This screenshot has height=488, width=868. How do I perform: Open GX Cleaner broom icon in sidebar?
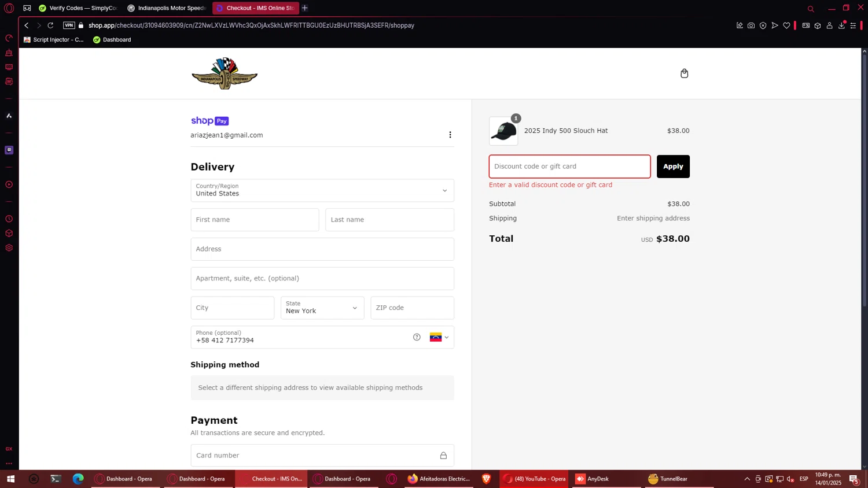tap(9, 53)
